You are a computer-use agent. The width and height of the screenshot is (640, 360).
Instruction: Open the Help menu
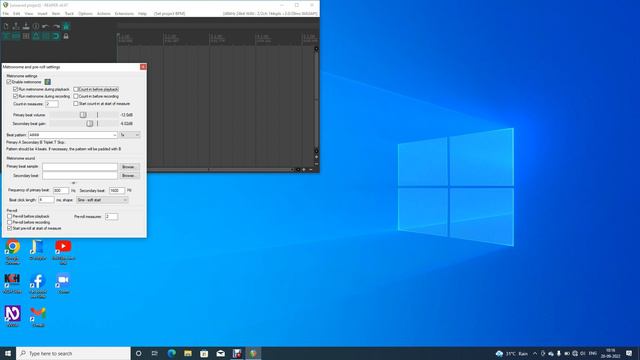[142, 13]
